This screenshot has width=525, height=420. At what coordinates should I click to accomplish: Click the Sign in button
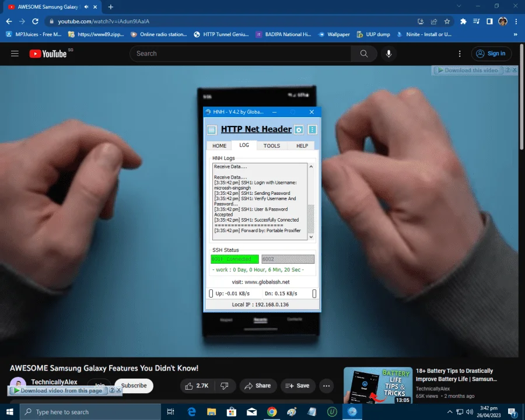pos(492,54)
